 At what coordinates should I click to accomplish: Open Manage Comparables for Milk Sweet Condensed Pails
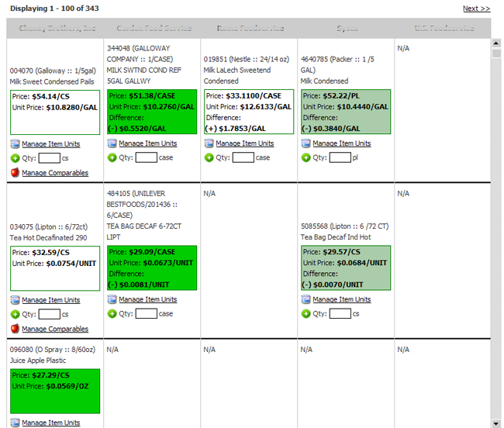(55, 173)
